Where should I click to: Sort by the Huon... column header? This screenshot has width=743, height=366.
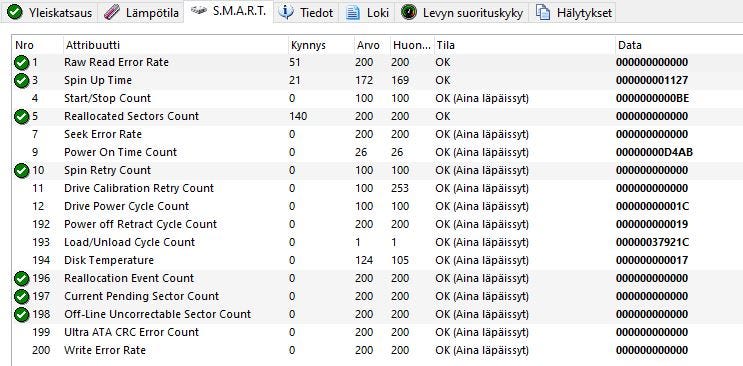tap(412, 45)
